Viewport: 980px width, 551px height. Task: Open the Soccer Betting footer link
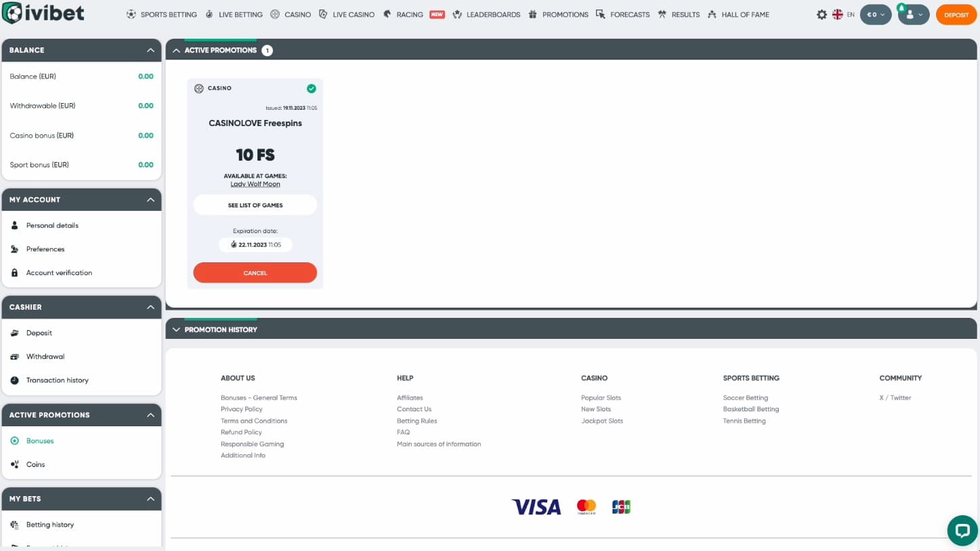(x=746, y=398)
